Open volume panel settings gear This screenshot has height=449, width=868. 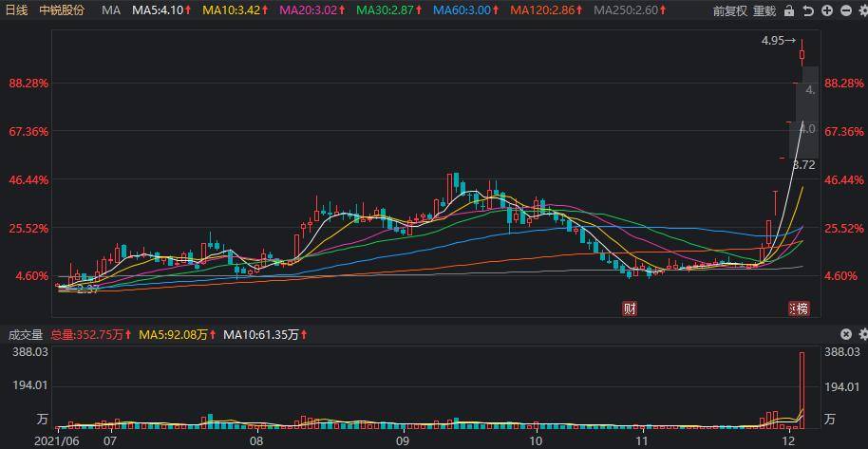pos(861,334)
